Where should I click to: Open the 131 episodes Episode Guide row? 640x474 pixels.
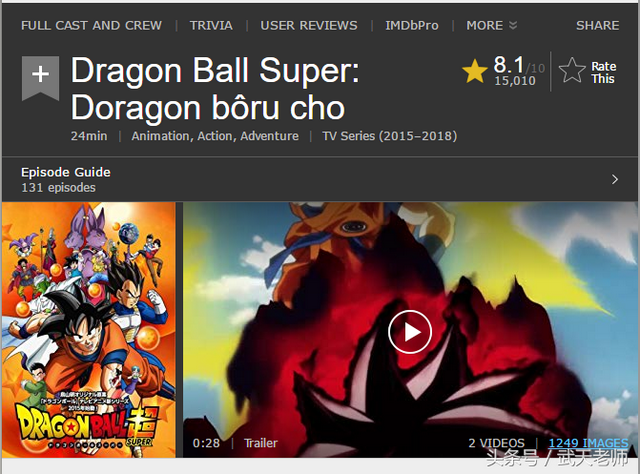(x=320, y=179)
